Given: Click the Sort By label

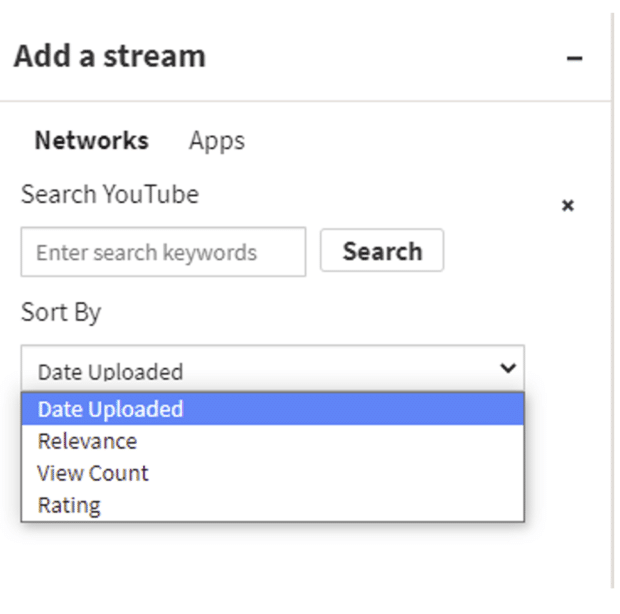Looking at the screenshot, I should click(61, 312).
